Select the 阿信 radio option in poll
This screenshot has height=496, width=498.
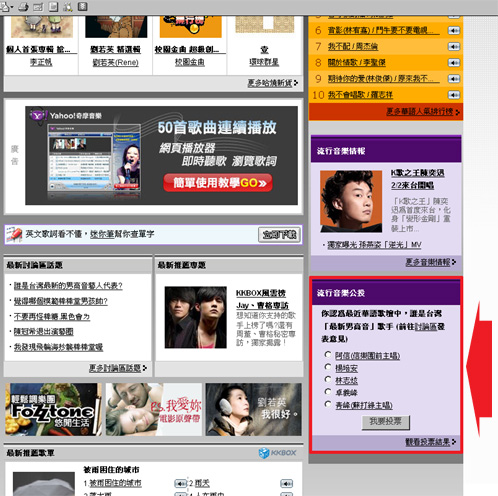pos(328,355)
